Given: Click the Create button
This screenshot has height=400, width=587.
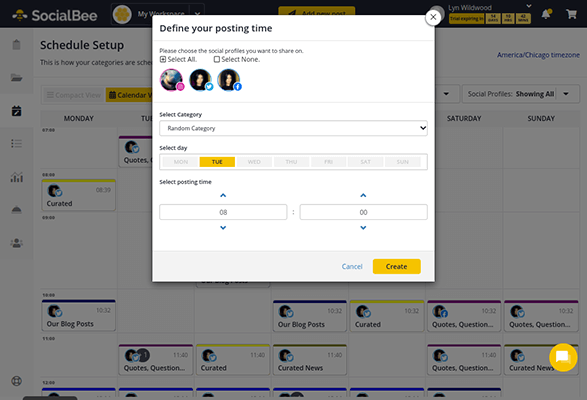Looking at the screenshot, I should 396,266.
